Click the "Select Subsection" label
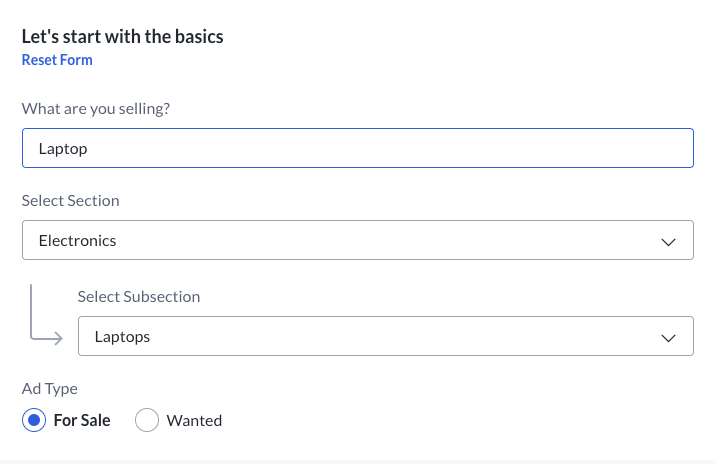The width and height of the screenshot is (716, 464). 139,296
